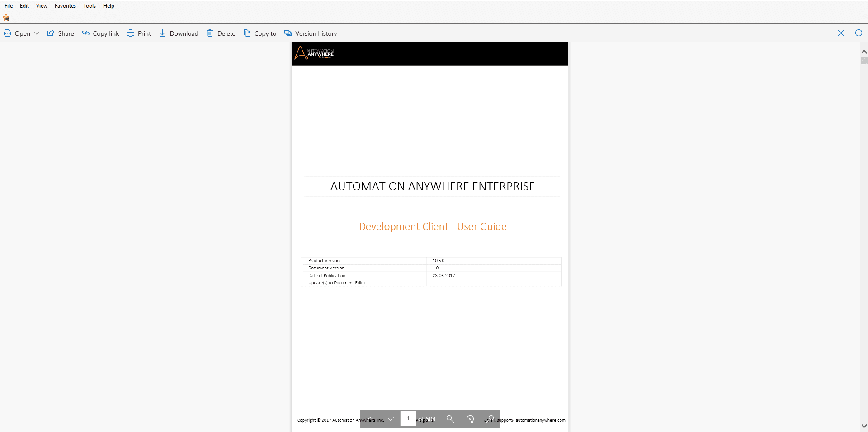This screenshot has width=868, height=432.
Task: Delete the file using the trash button
Action: point(221,33)
